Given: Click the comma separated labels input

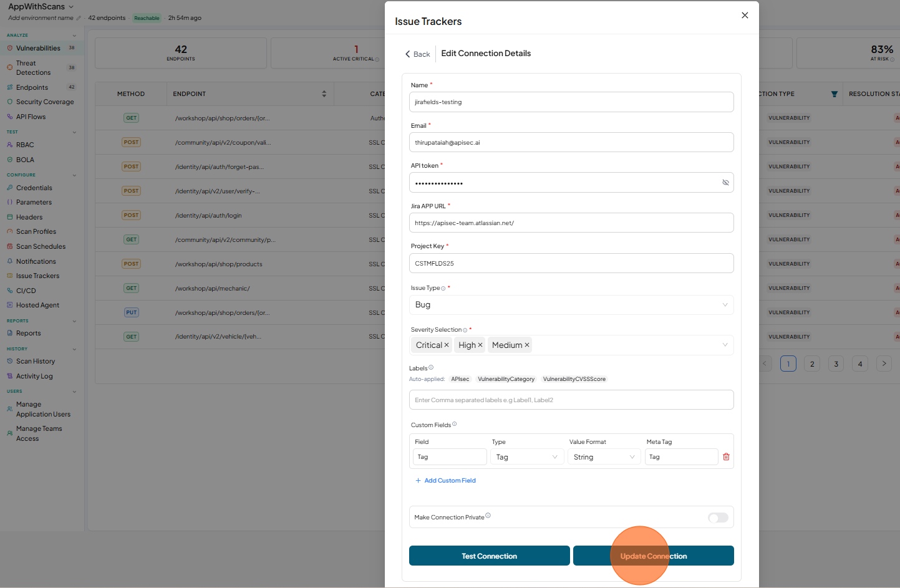Looking at the screenshot, I should [571, 400].
